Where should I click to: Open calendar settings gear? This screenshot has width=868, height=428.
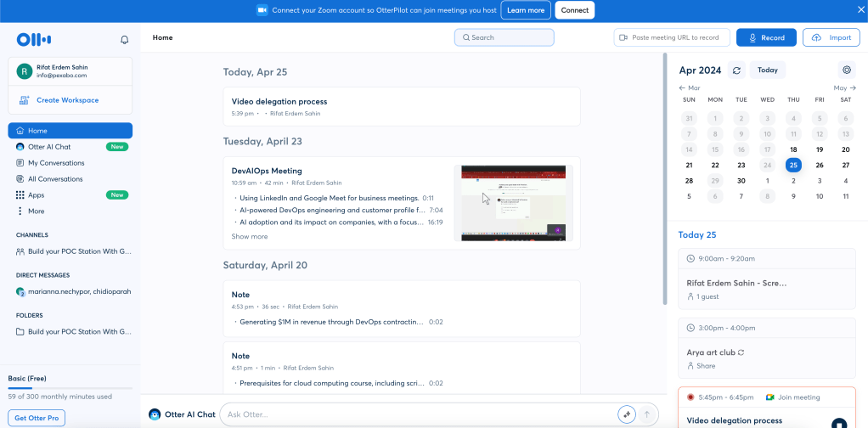click(847, 70)
